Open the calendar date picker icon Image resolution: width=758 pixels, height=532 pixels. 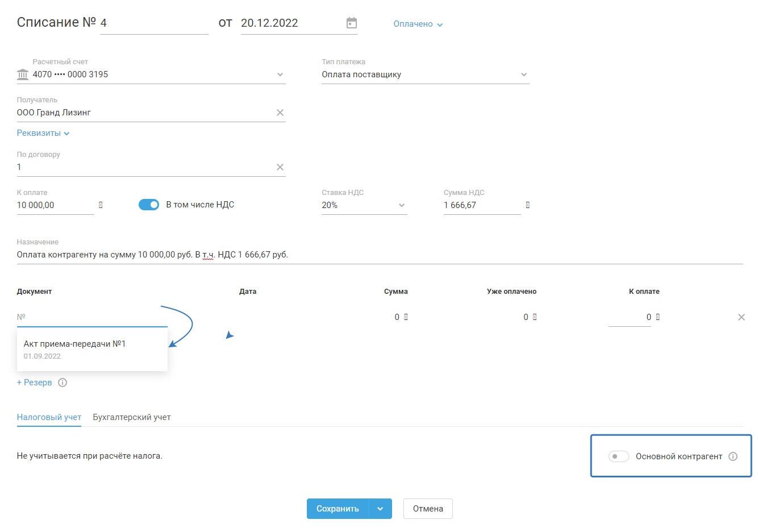pos(352,23)
